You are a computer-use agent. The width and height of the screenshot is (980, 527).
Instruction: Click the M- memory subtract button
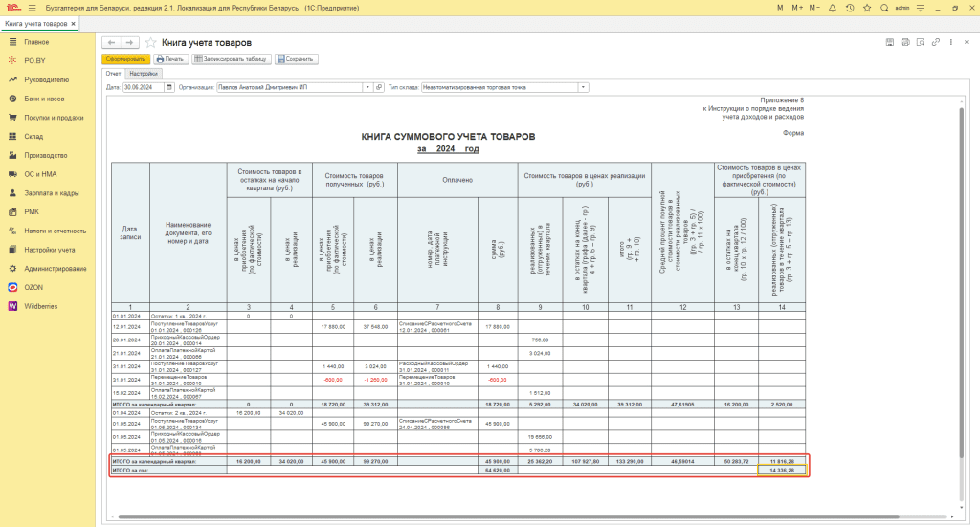[813, 8]
